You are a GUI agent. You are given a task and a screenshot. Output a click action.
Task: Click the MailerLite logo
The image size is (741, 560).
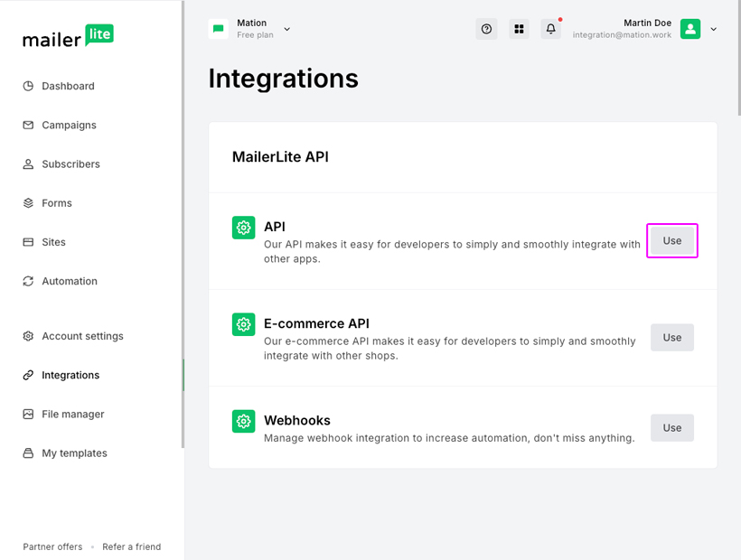(68, 36)
